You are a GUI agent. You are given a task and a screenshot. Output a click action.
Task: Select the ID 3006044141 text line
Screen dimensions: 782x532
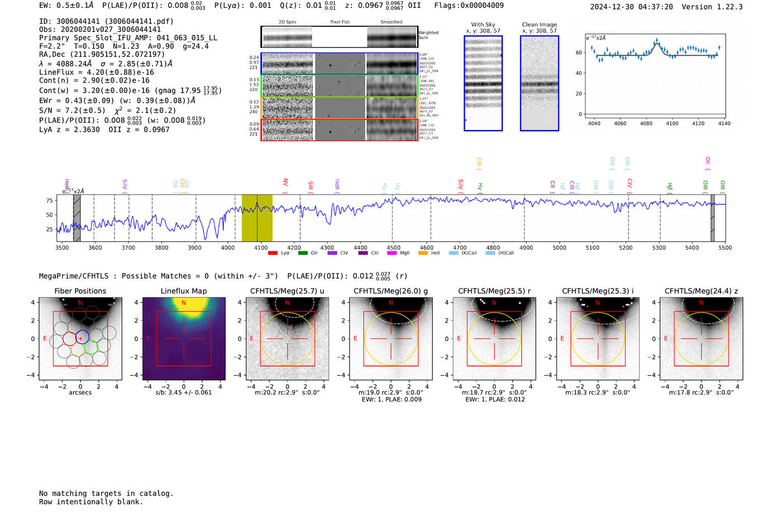pos(106,21)
